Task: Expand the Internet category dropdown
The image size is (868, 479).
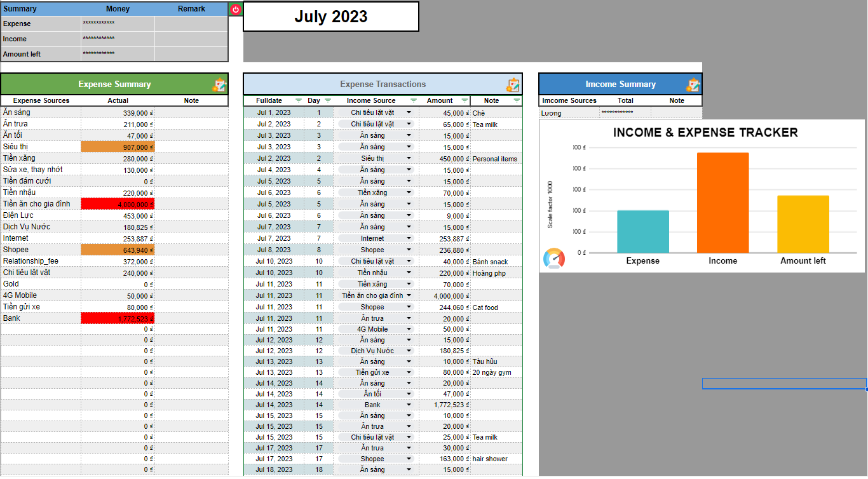Action: 409,238
